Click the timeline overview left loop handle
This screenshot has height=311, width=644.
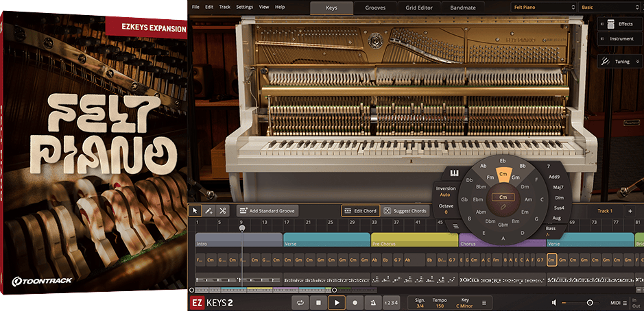pos(191,290)
